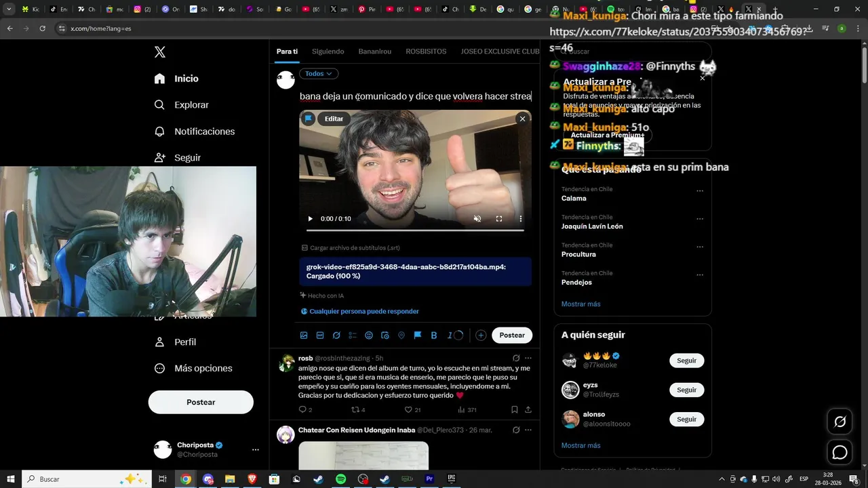
Task: Toggle bold formatting in composer
Action: tap(434, 335)
